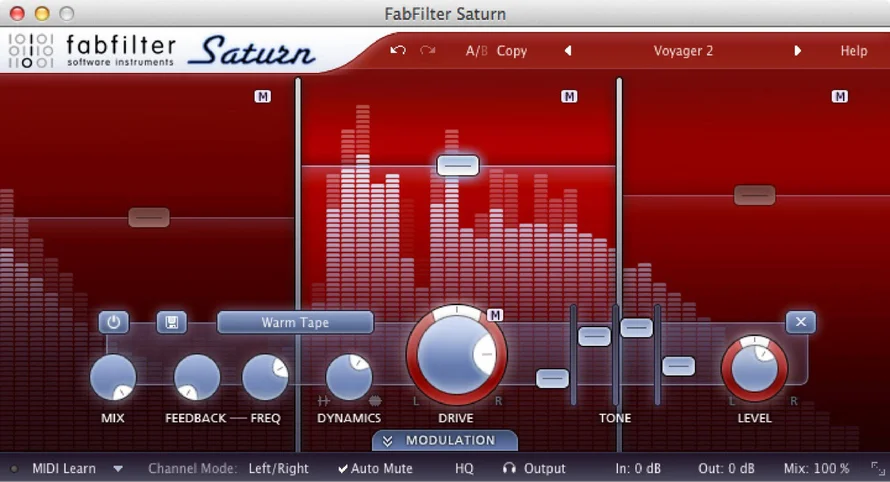Click the redo arrow icon

pyautogui.click(x=428, y=51)
